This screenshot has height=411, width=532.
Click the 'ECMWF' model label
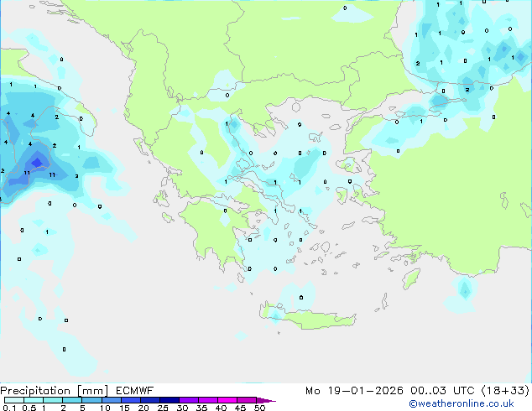(134, 391)
